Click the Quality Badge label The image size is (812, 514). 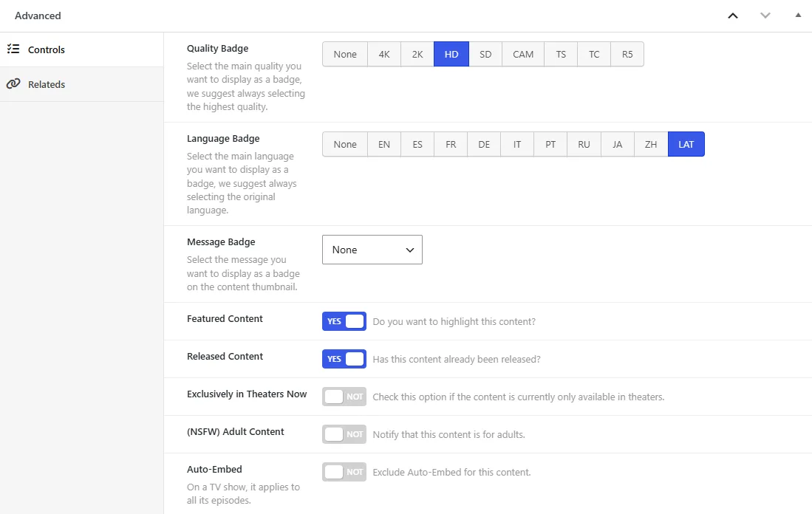pyautogui.click(x=217, y=48)
